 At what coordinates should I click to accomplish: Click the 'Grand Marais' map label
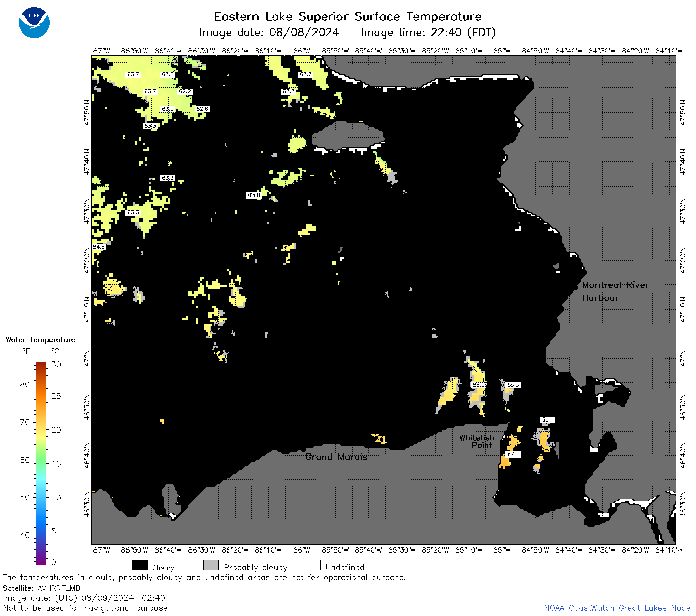[336, 457]
